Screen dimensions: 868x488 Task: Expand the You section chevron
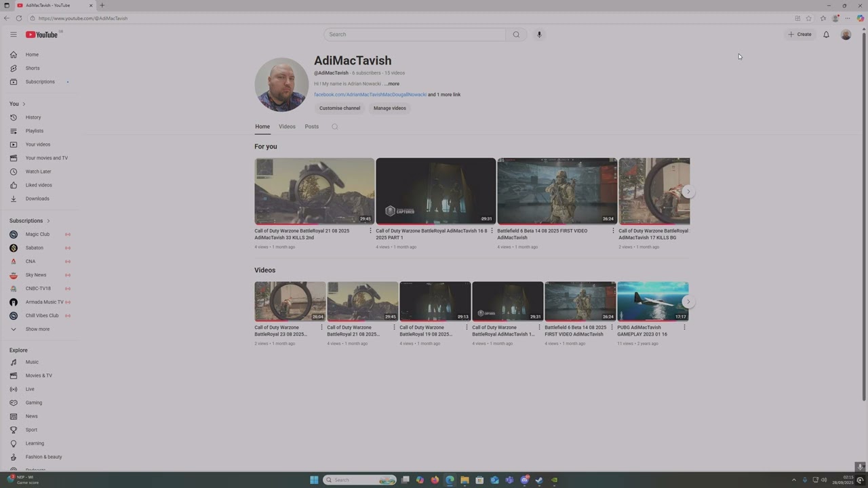point(24,104)
